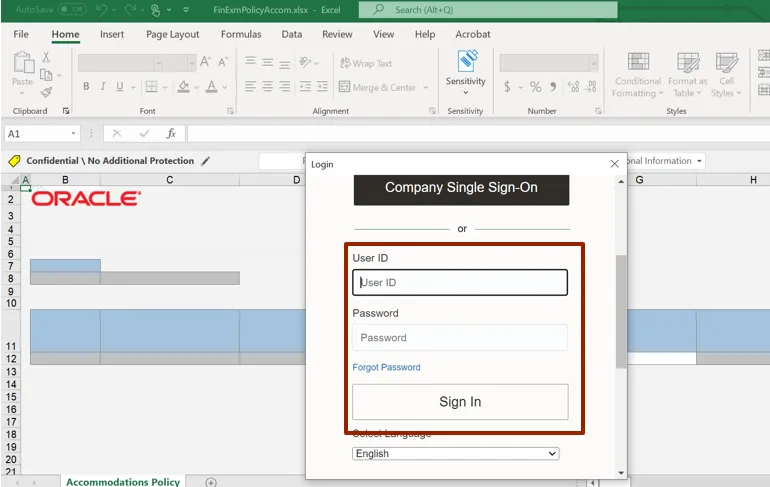
Task: Click the Login dialog vertical scrollbar
Action: (621, 310)
